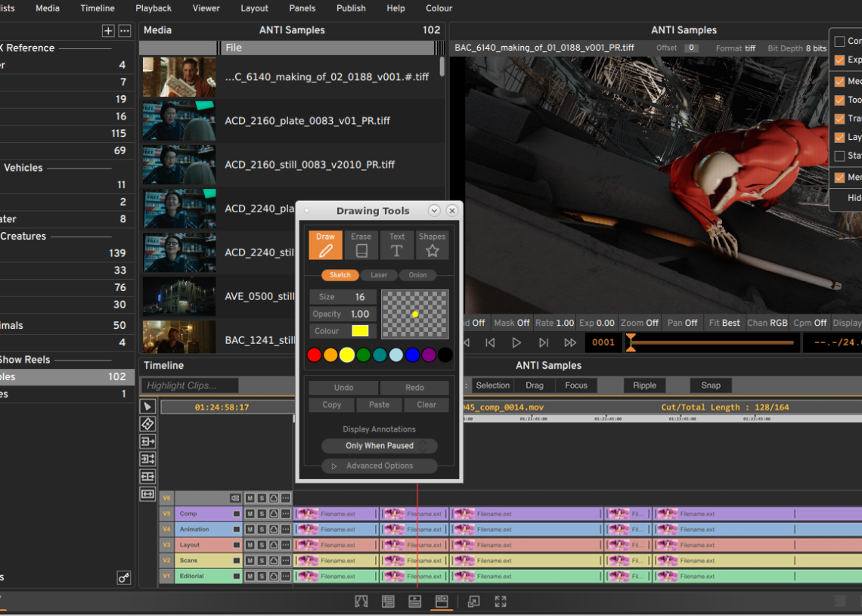Toggle the Ripple button in timeline

(x=644, y=385)
